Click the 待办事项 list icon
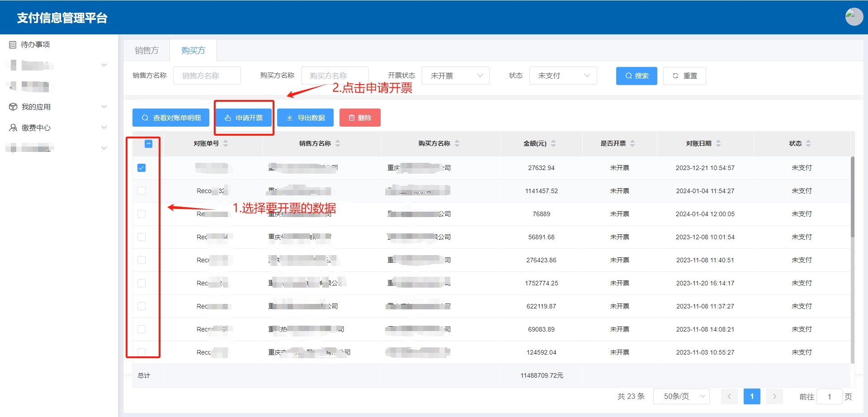868x417 pixels. [13, 45]
